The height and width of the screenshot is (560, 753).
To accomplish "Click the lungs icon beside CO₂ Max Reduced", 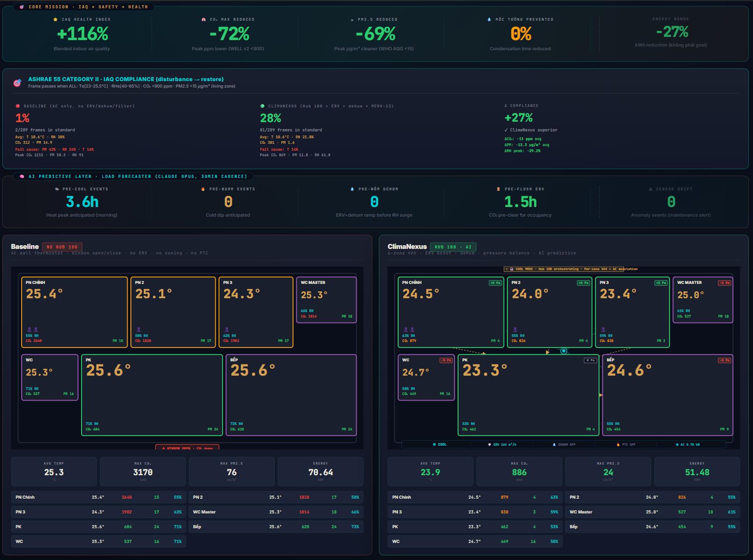I will 204,19.
